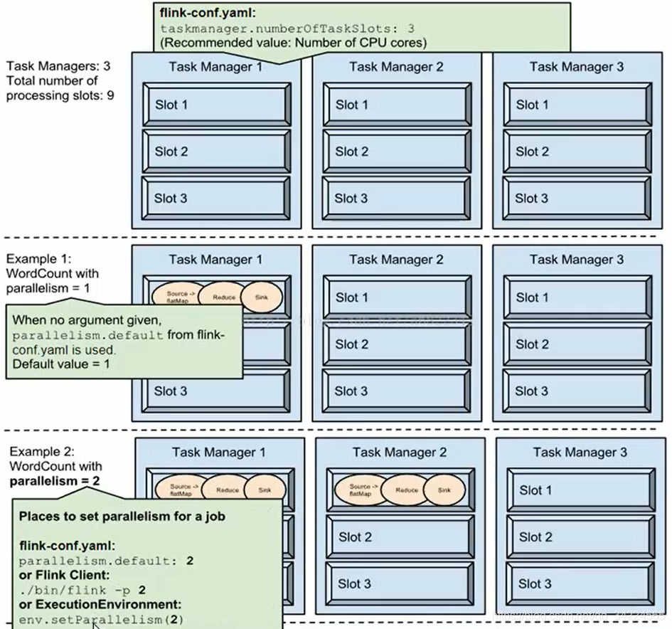Click 'Task Manager 2' title in Example 1
The height and width of the screenshot is (629, 672).
pyautogui.click(x=396, y=260)
